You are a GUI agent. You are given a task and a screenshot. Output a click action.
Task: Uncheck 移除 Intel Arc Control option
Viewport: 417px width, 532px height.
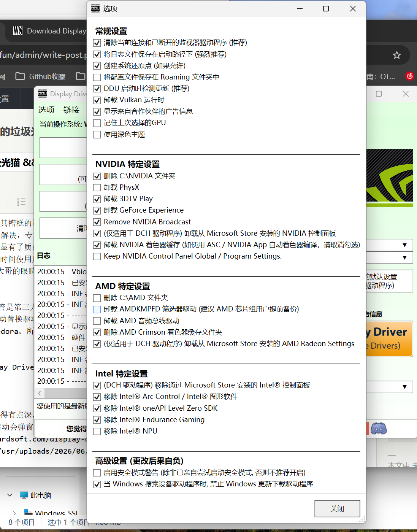pyautogui.click(x=97, y=397)
